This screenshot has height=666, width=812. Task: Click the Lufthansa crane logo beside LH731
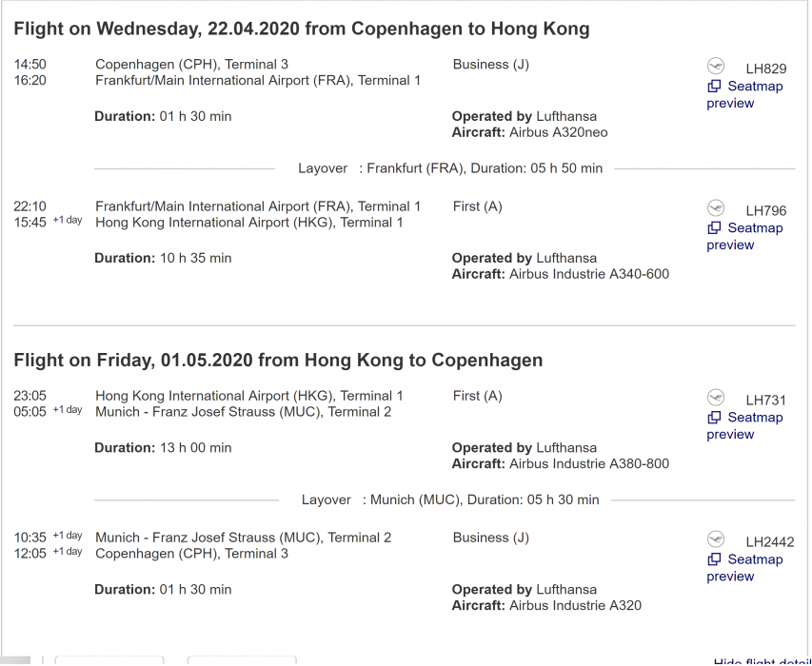point(716,398)
